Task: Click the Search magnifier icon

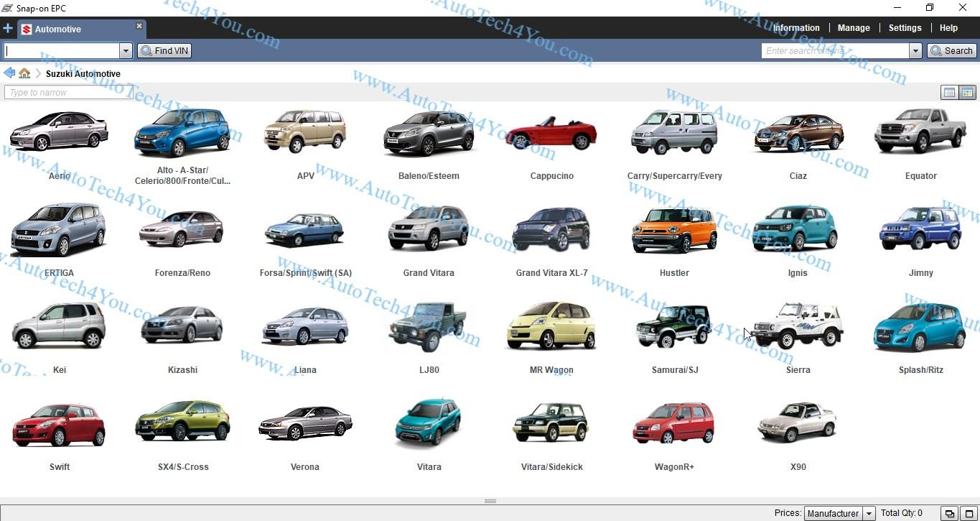Action: [x=936, y=50]
